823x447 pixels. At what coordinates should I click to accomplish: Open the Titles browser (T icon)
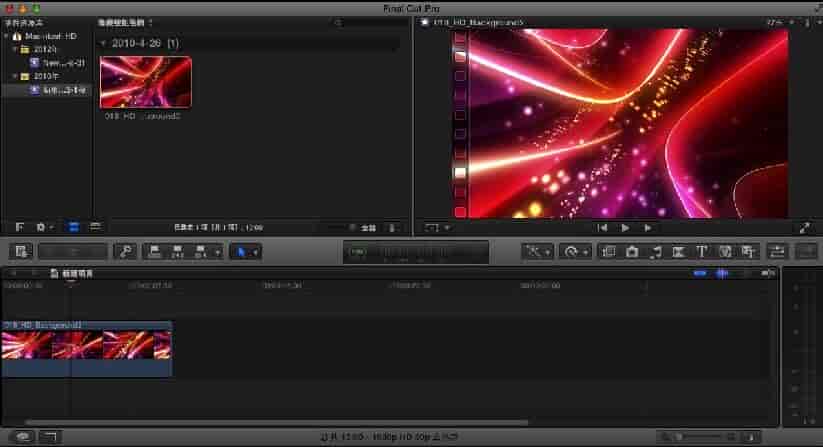[x=702, y=251]
